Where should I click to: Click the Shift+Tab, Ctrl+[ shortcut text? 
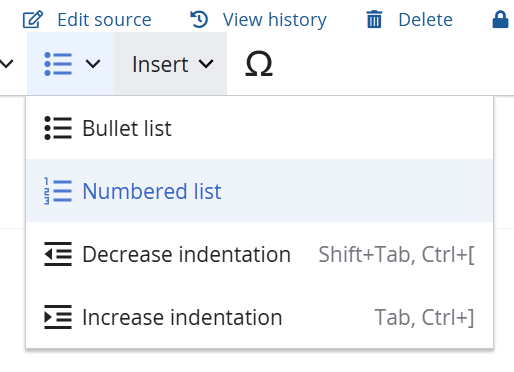(397, 255)
